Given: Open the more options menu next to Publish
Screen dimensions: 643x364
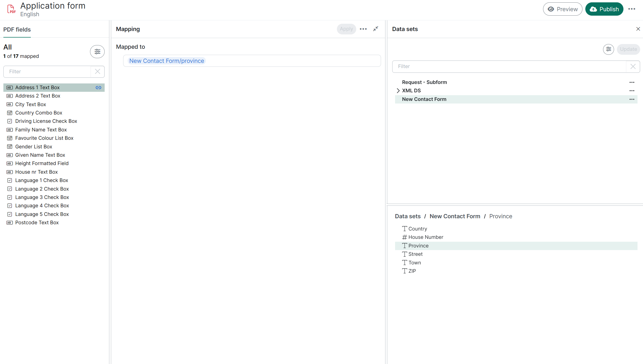Looking at the screenshot, I should [x=632, y=9].
